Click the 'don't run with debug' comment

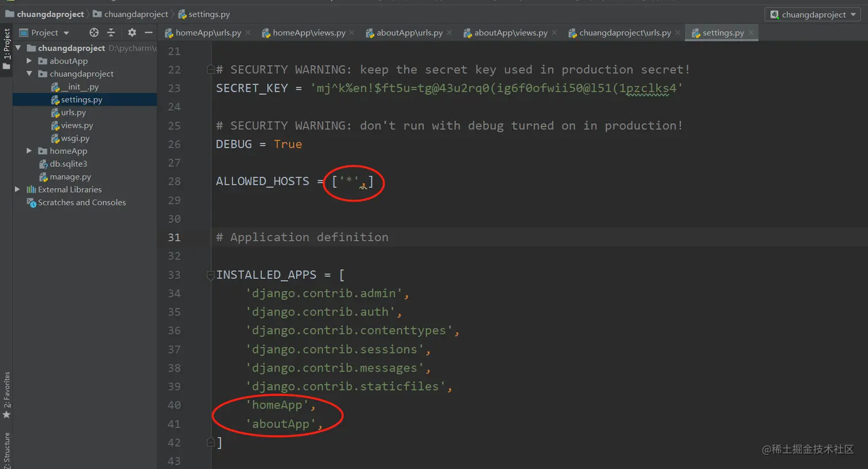click(449, 126)
